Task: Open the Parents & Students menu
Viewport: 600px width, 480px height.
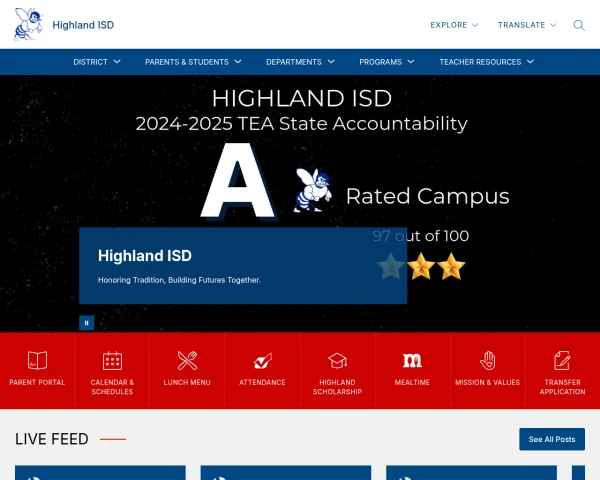Action: coord(187,62)
